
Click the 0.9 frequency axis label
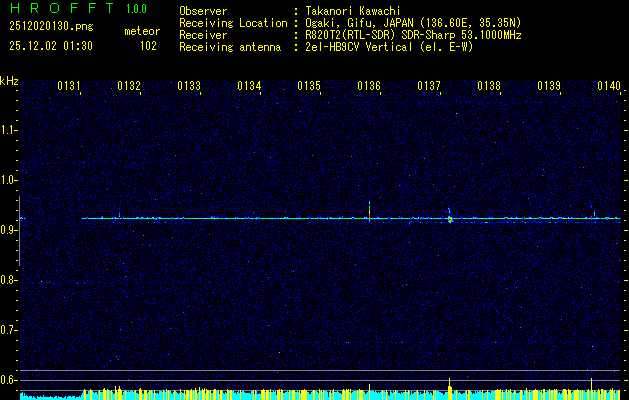point(8,230)
